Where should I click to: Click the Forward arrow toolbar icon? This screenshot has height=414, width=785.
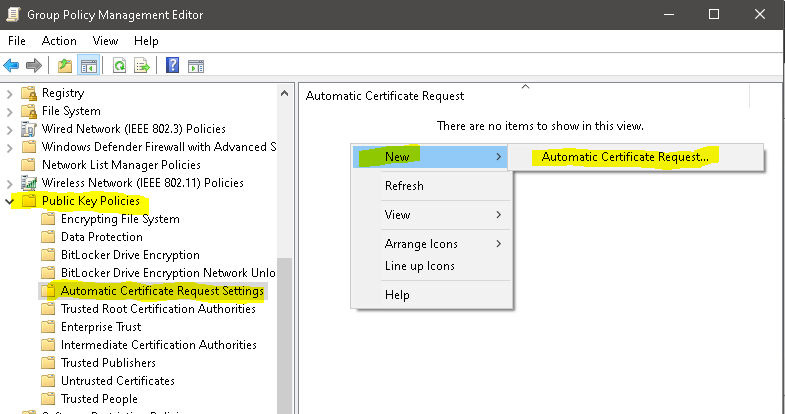tap(34, 66)
